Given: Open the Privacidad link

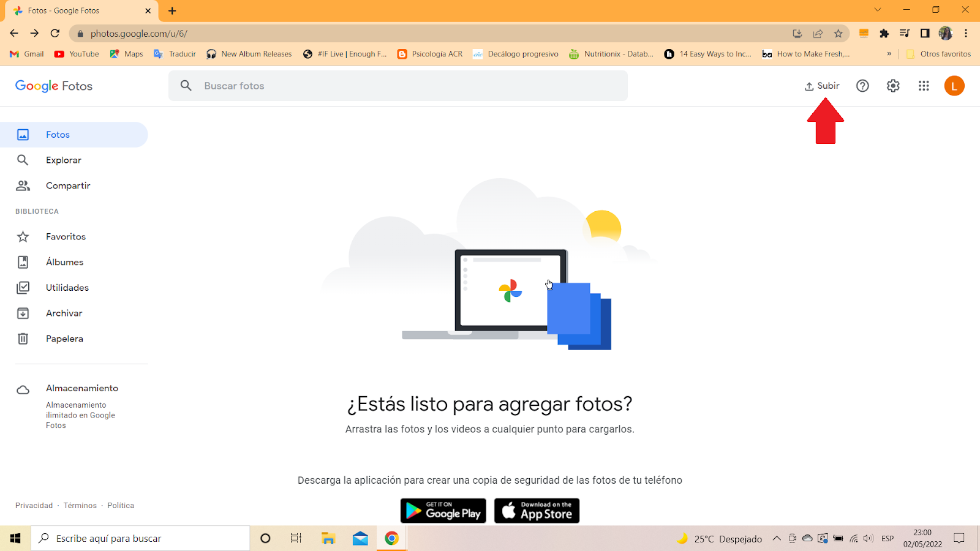Looking at the screenshot, I should 34,505.
